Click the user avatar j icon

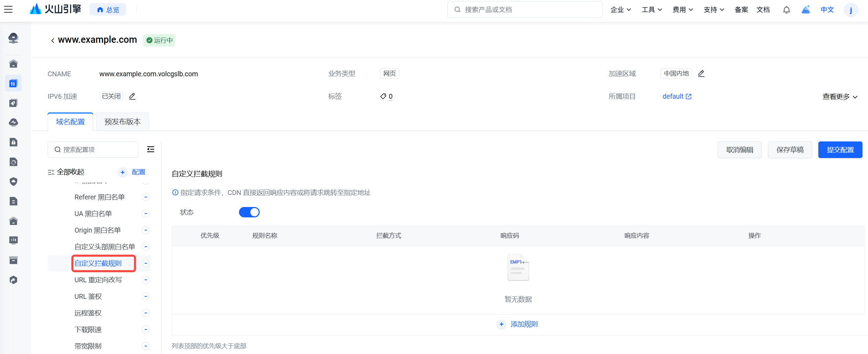point(851,10)
